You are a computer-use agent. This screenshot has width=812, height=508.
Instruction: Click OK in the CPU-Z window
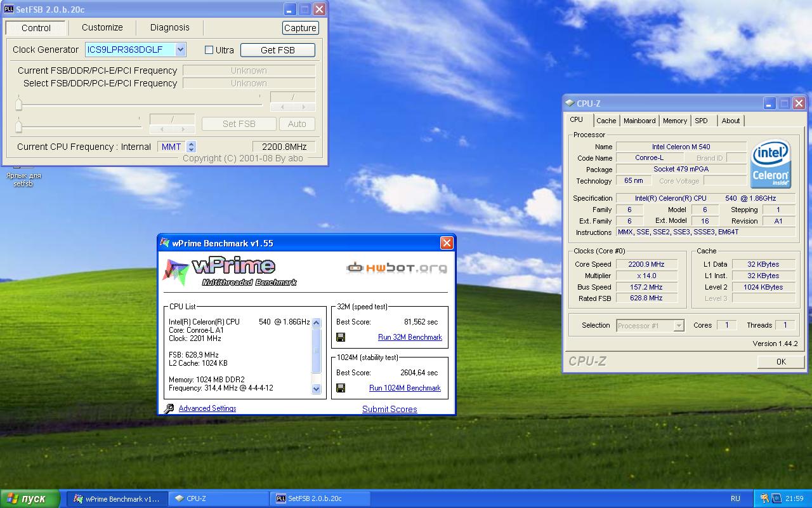pyautogui.click(x=780, y=361)
